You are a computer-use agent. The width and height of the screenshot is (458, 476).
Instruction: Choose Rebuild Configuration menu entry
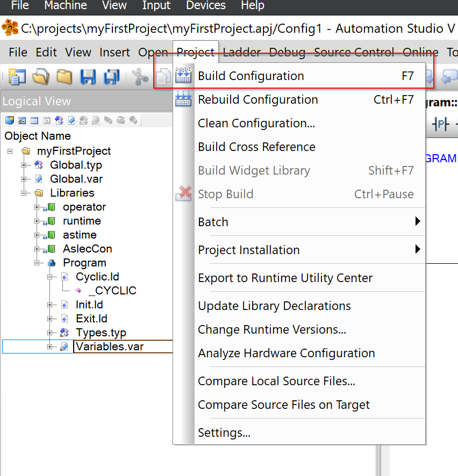299,99
